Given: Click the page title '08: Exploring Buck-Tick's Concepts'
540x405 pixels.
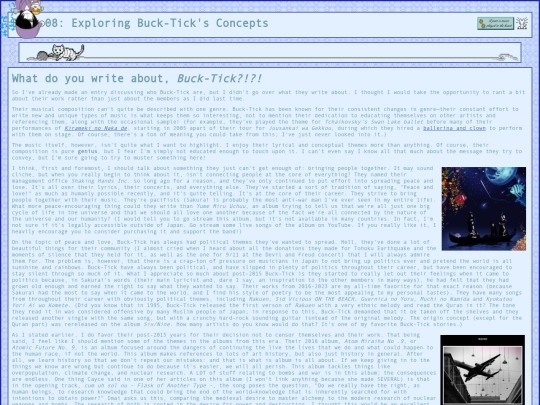Looking at the screenshot, I should tap(157, 23).
